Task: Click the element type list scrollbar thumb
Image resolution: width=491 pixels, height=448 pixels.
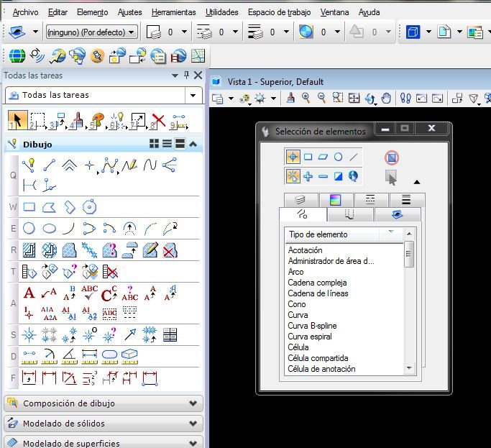Action: point(409,254)
